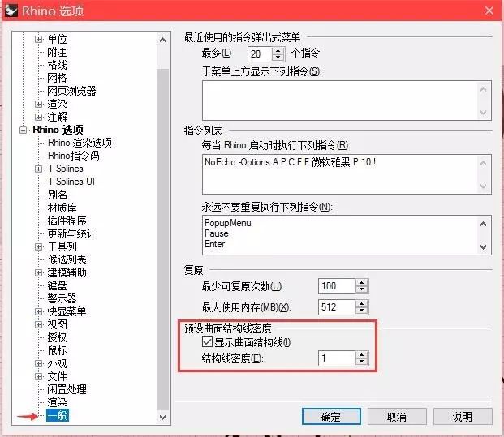This screenshot has height=437, width=504.
Task: Open Rhino 渲染选项 page
Action: coord(80,143)
